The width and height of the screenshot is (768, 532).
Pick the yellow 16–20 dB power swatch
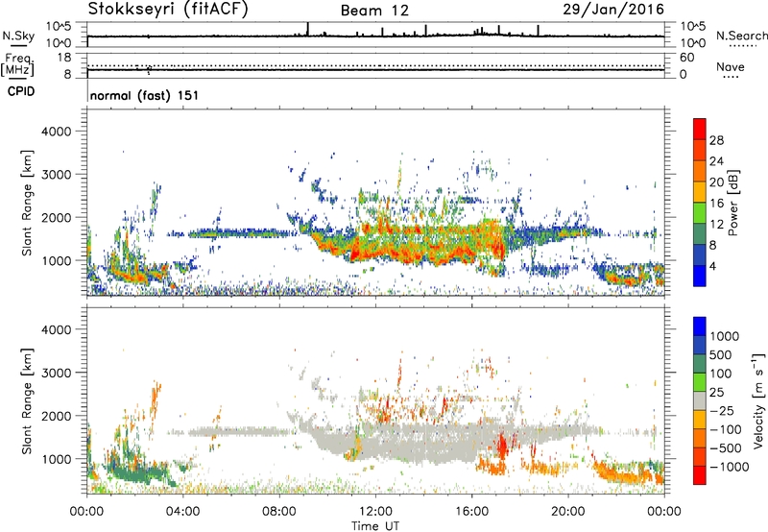click(x=700, y=192)
